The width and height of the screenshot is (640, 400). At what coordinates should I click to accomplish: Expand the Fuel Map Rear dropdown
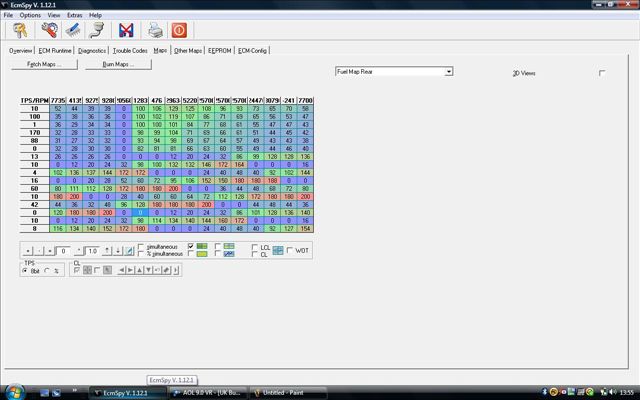[x=448, y=72]
